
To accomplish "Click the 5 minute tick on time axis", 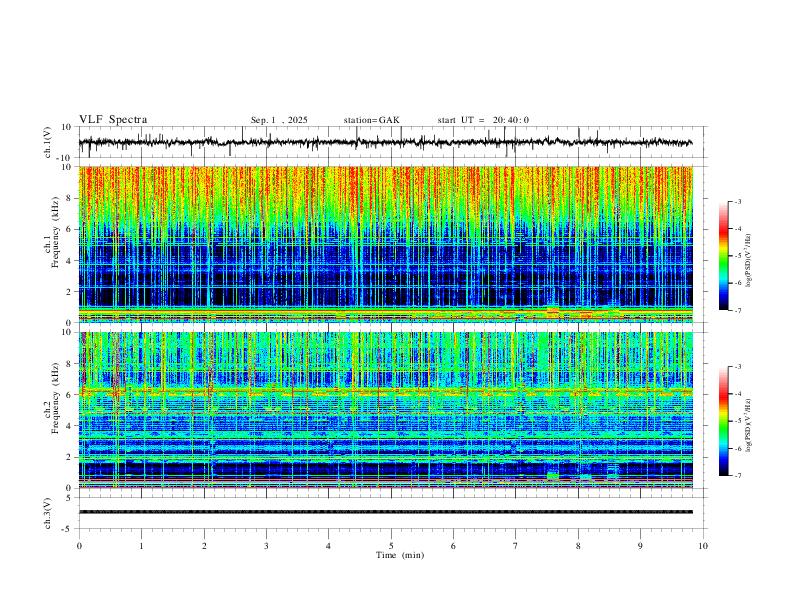I will [x=391, y=546].
